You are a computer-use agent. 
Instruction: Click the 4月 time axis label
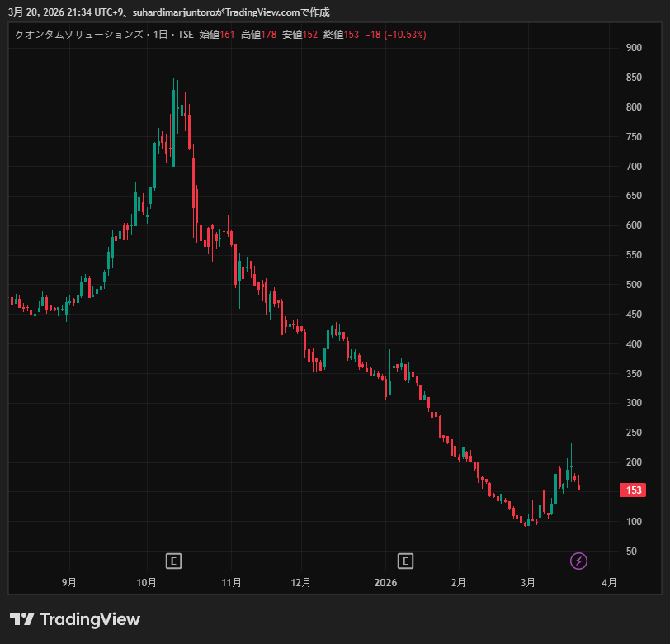click(x=609, y=582)
